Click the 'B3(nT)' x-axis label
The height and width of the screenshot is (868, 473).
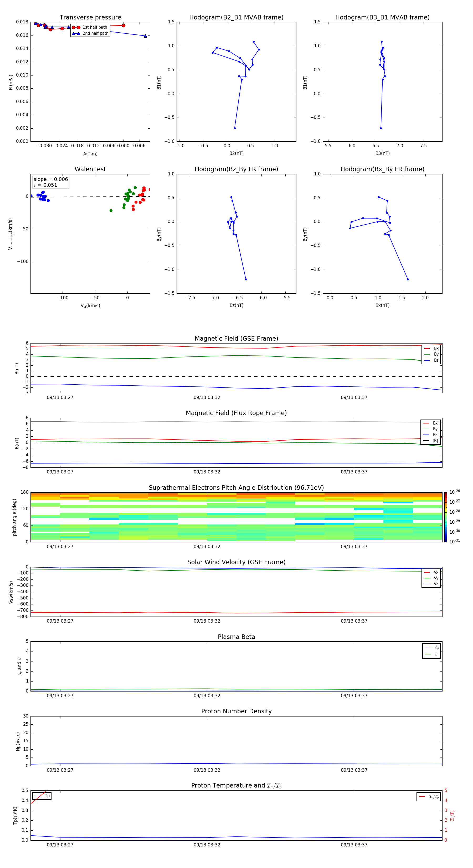coord(382,153)
